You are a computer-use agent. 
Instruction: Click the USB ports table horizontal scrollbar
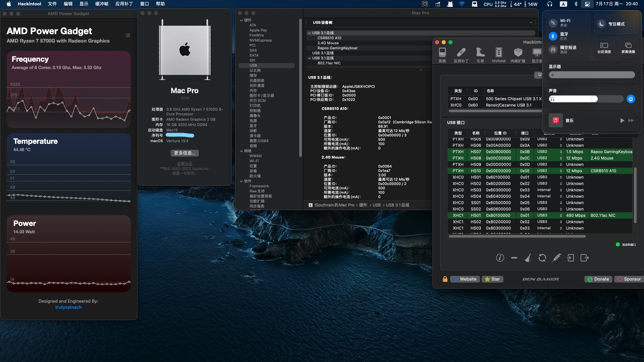517,236
